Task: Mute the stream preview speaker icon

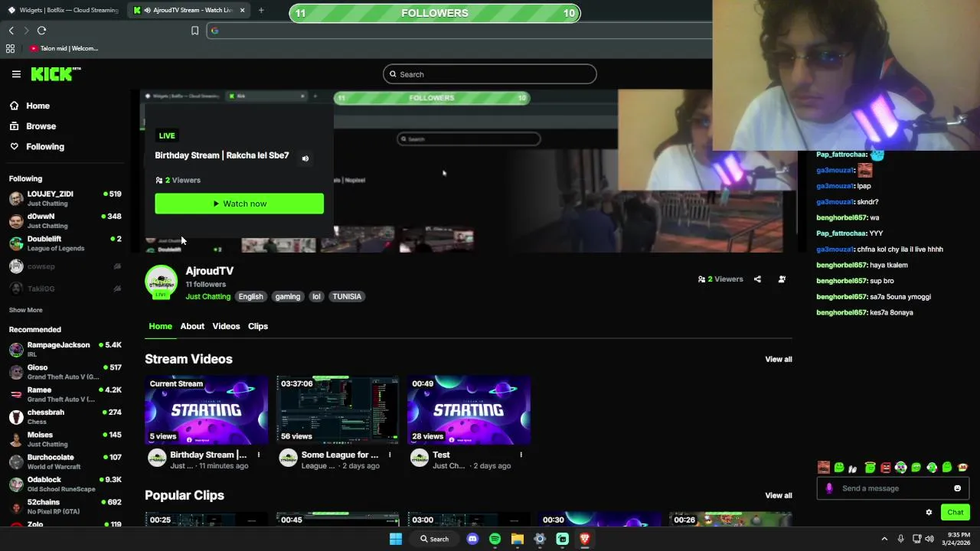Action: [x=305, y=158]
